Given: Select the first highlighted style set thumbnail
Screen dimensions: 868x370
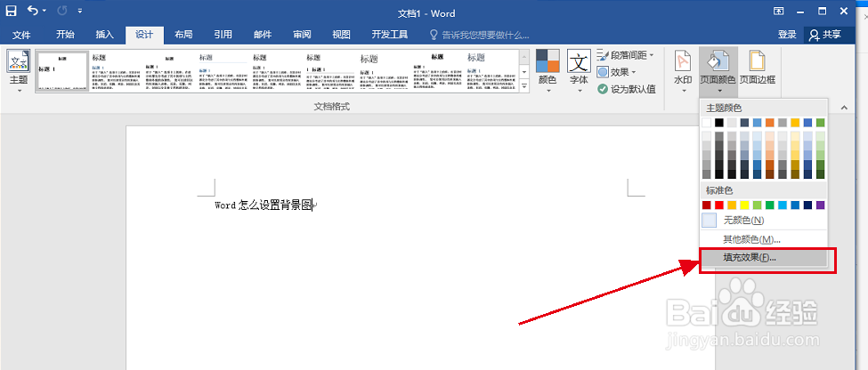Looking at the screenshot, I should (x=62, y=71).
